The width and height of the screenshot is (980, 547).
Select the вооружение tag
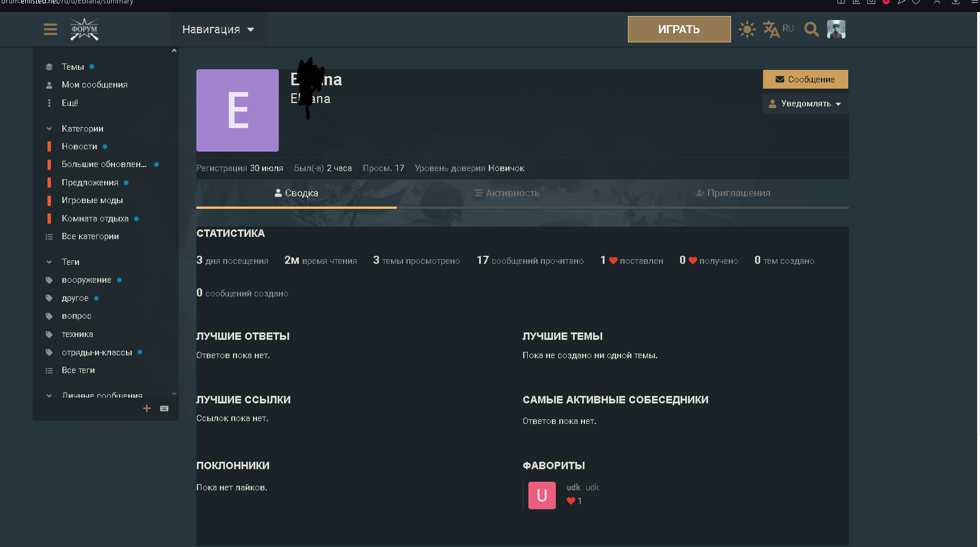(x=86, y=280)
